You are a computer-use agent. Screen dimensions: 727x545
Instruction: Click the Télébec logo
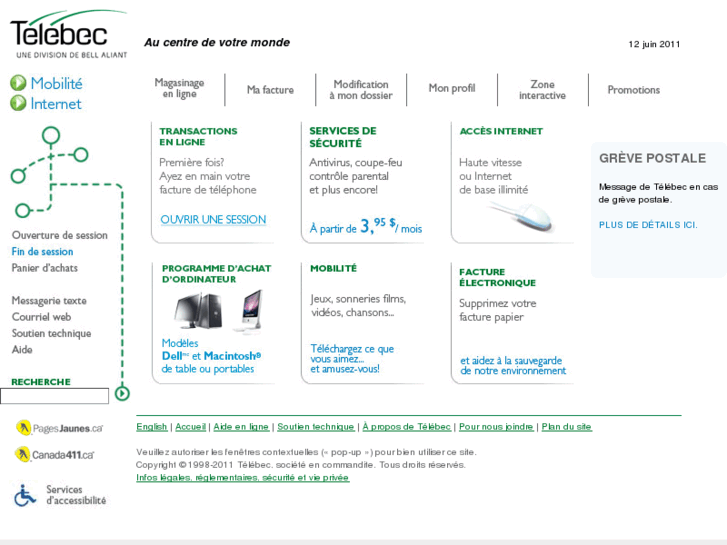[x=69, y=33]
